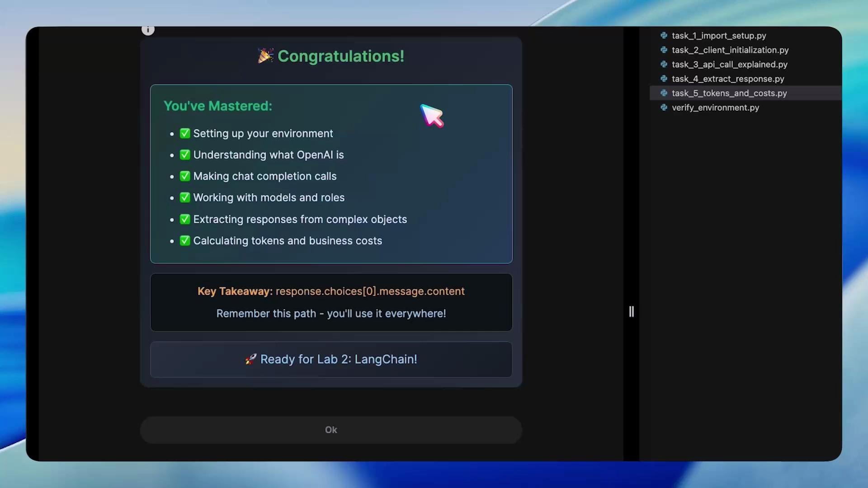Open task_4_extract_response.py file

pyautogui.click(x=727, y=79)
